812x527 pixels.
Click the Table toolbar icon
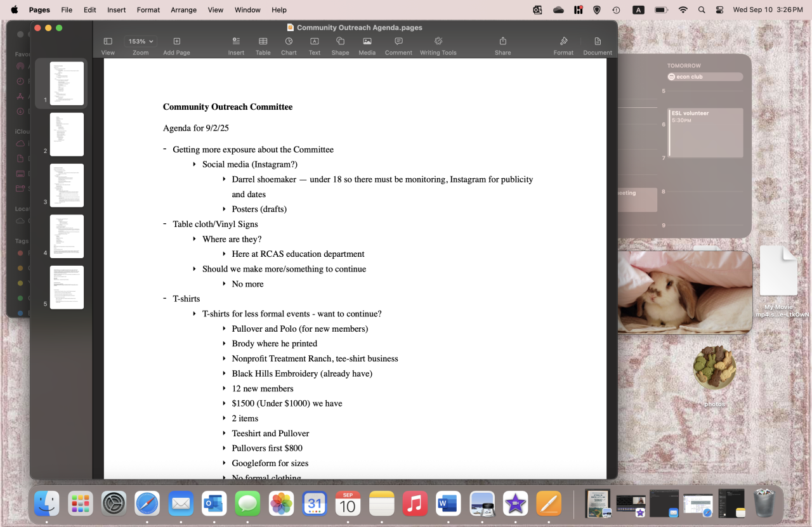tap(263, 41)
